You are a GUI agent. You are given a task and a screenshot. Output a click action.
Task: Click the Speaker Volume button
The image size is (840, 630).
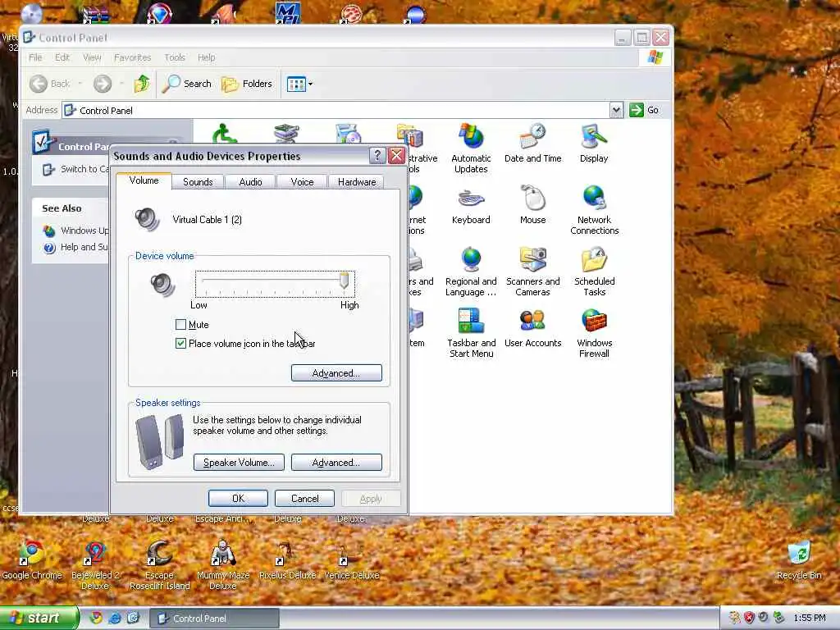[x=239, y=463]
